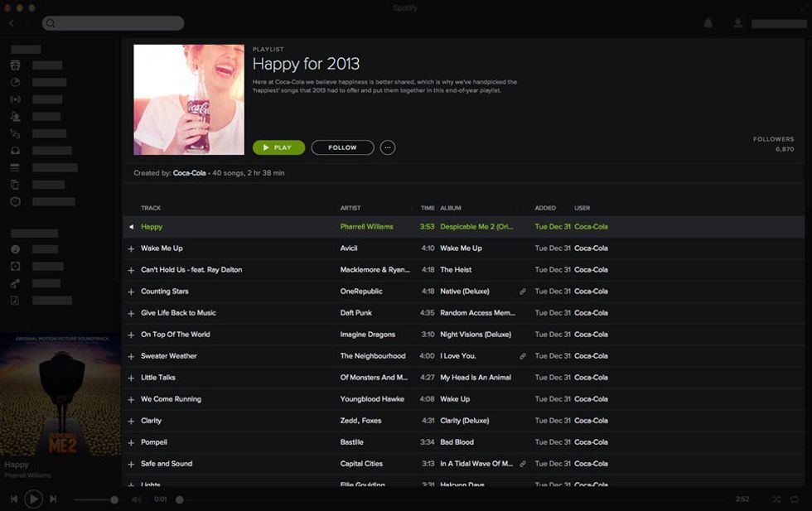The width and height of the screenshot is (812, 511).
Task: Open the three-dot more options menu
Action: tap(388, 147)
